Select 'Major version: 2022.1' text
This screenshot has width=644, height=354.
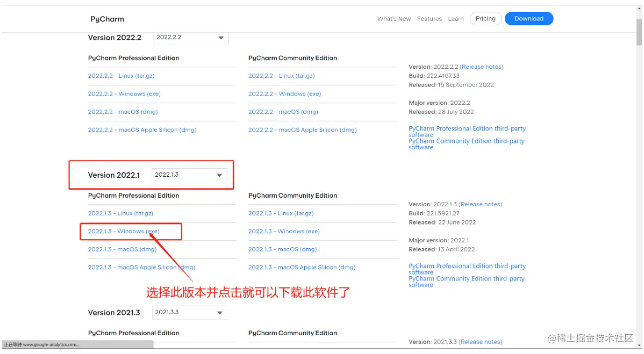[439, 240]
